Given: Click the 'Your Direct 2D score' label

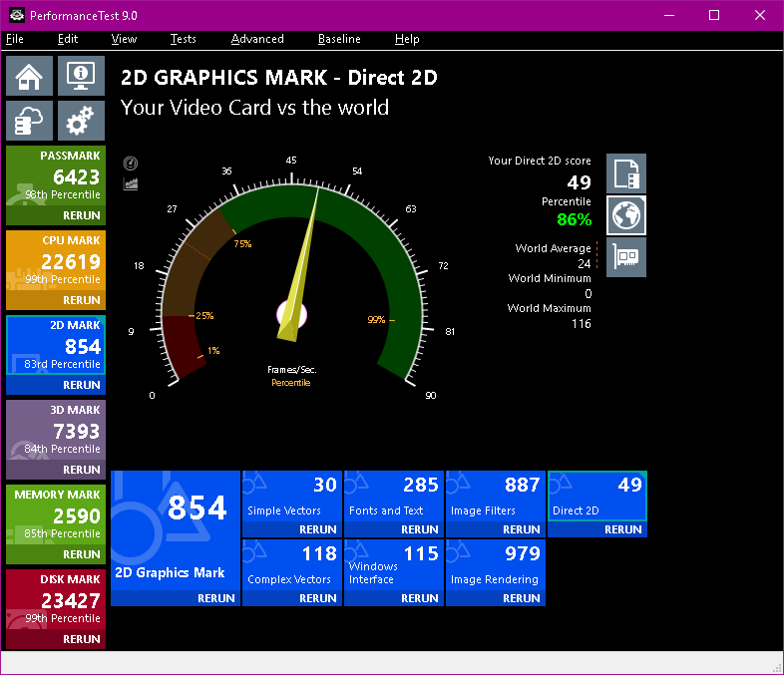Looking at the screenshot, I should pyautogui.click(x=540, y=161).
